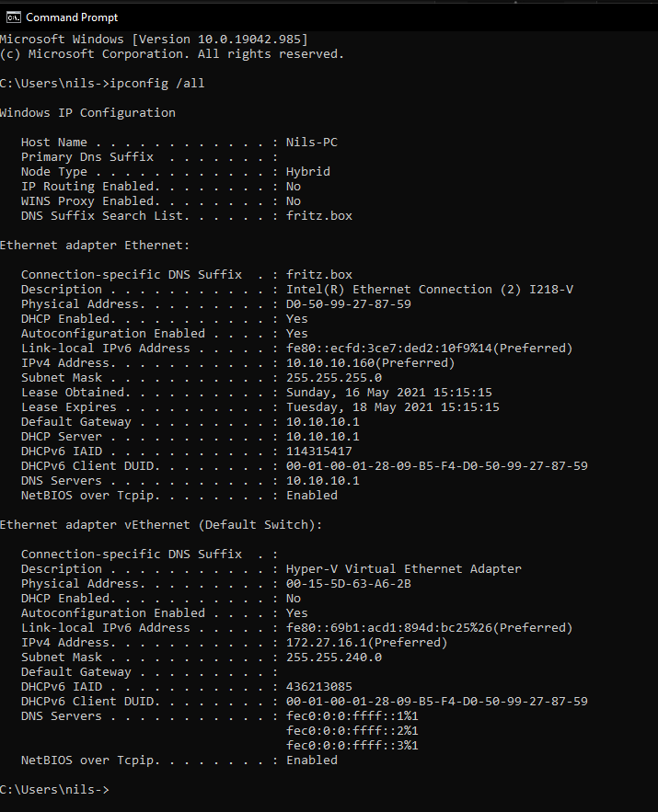Click the Lease Expires Tuesday date value
The image size is (658, 812).
click(392, 407)
